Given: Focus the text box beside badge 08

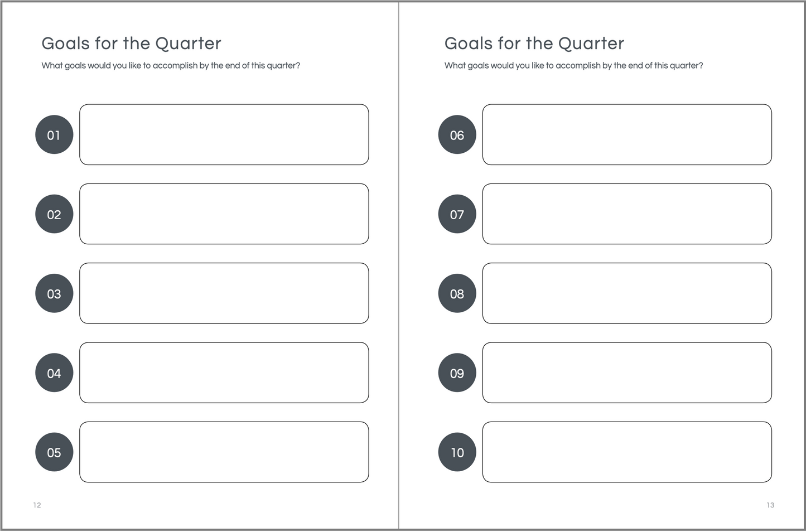Looking at the screenshot, I should 626,293.
